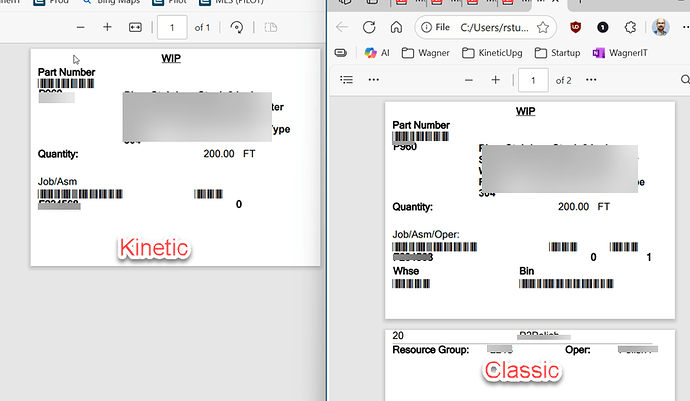
Task: Click the 'Whse' label in right PDF
Action: tap(406, 271)
